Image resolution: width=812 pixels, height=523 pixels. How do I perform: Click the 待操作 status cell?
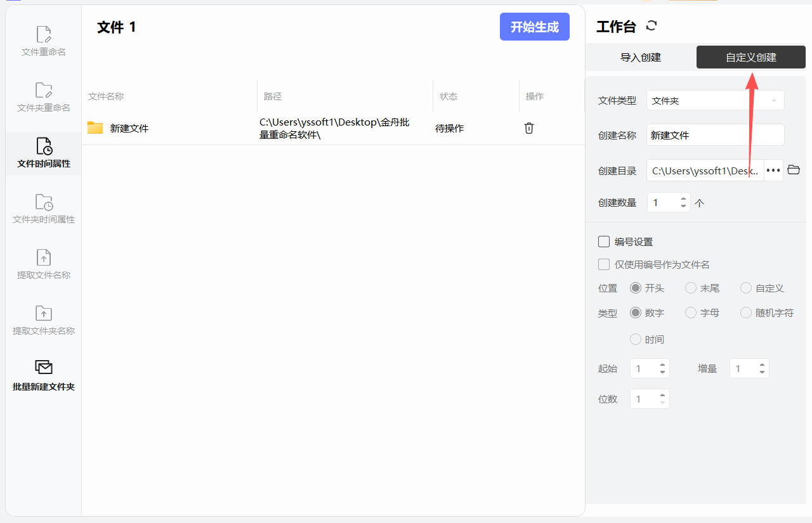[x=450, y=128]
